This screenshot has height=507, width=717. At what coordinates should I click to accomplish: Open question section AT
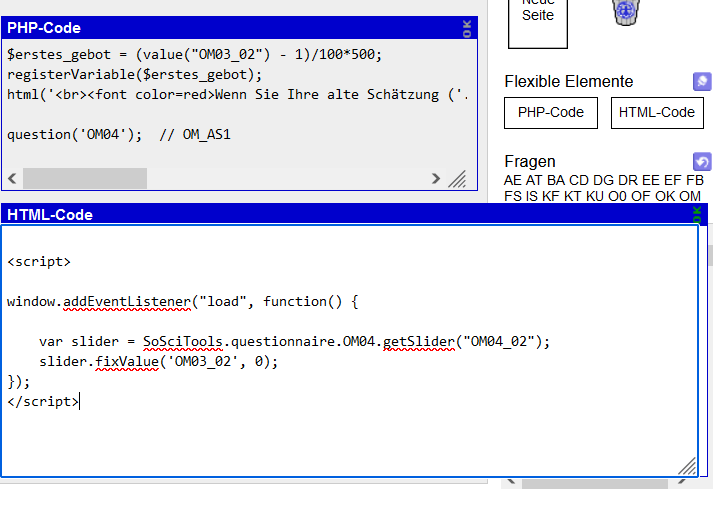[x=534, y=180]
